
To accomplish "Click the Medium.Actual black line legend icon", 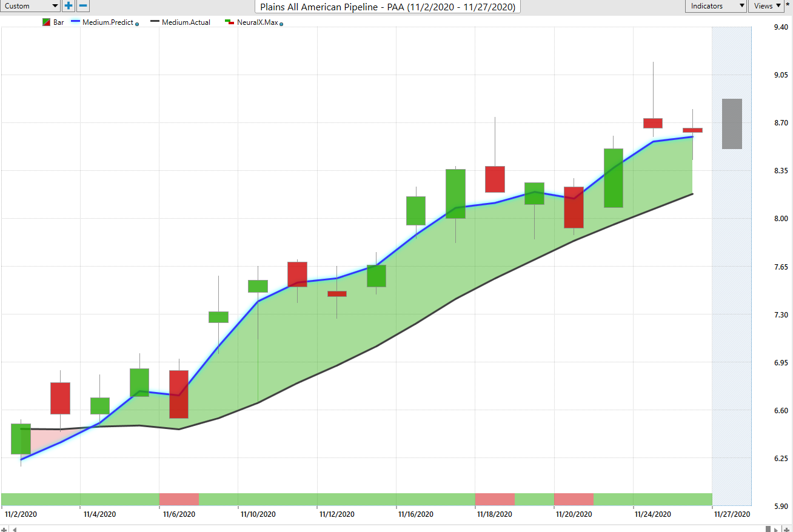I will pos(153,22).
